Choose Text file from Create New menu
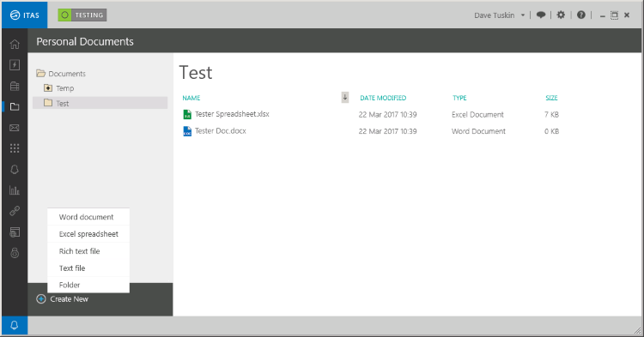644x337 pixels. pyautogui.click(x=88, y=268)
